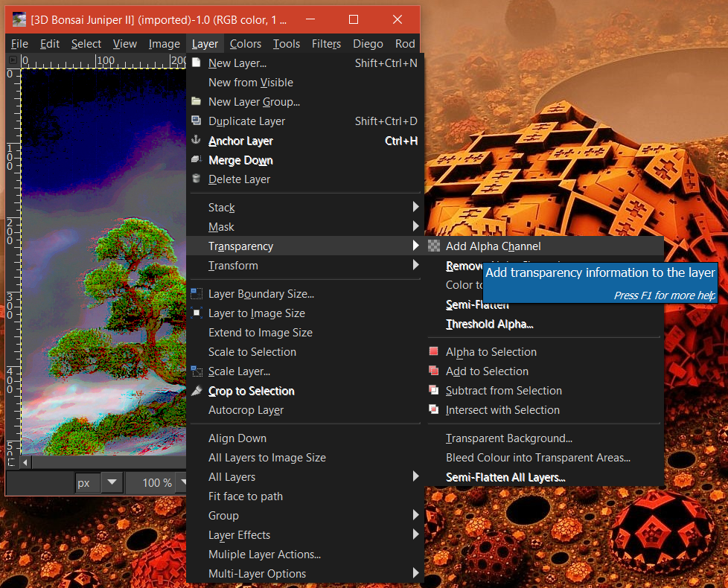Click the Anchor Layer anchor icon

197,140
